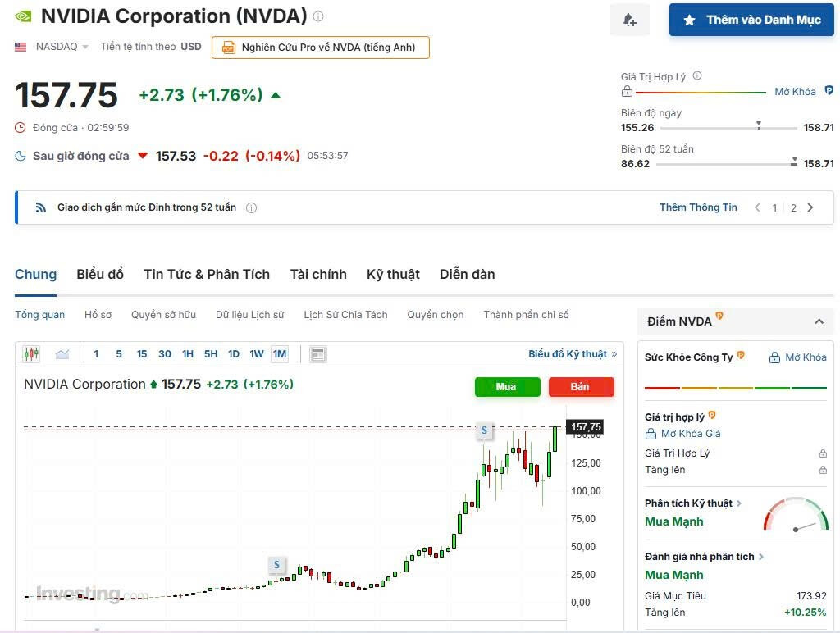This screenshot has width=840, height=633.
Task: Set chart interval to 1M
Action: point(280,354)
